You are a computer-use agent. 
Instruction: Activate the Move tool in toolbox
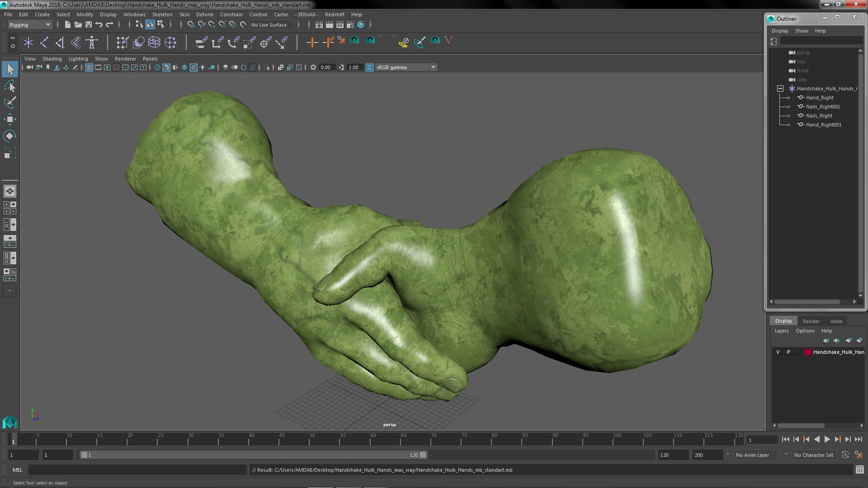tap(10, 119)
